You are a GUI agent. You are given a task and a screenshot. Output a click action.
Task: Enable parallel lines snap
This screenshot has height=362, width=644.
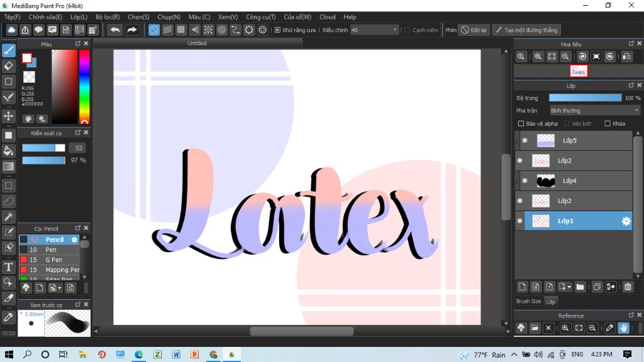click(x=167, y=30)
